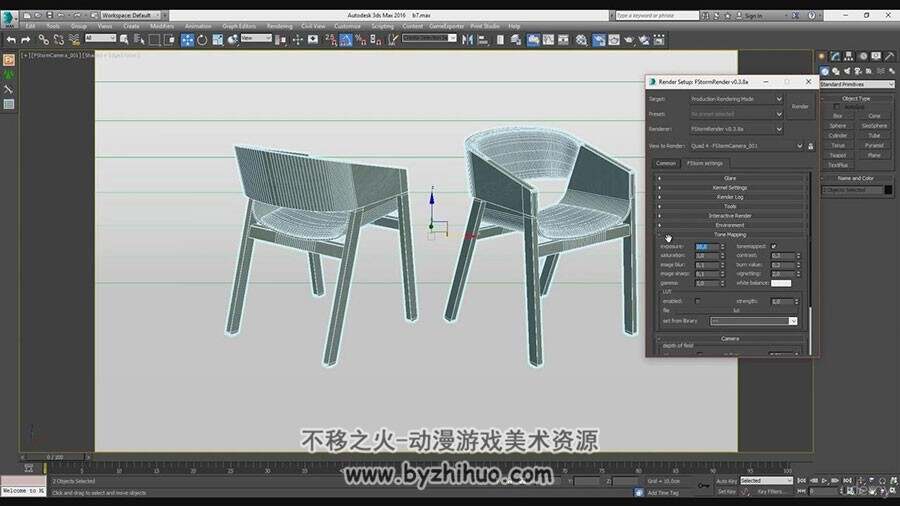Open the Modifiers menu

(162, 26)
